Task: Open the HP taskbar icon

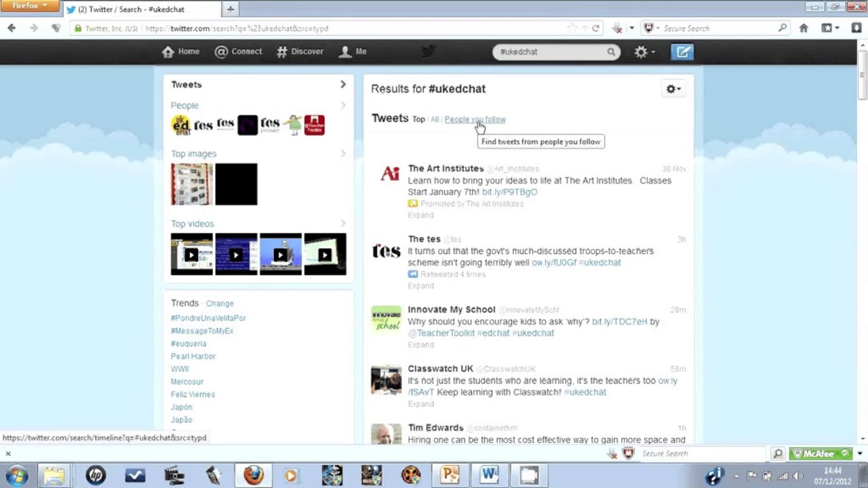Action: (96, 475)
